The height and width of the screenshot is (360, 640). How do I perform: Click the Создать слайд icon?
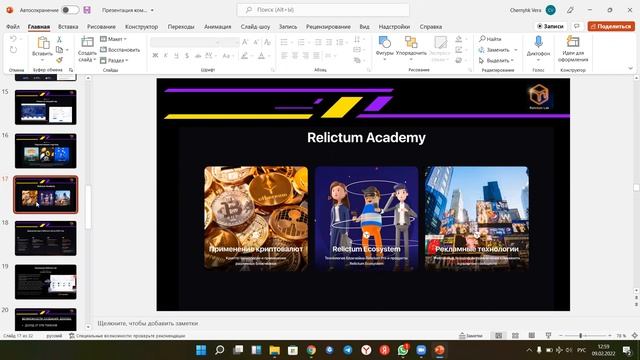tap(87, 42)
